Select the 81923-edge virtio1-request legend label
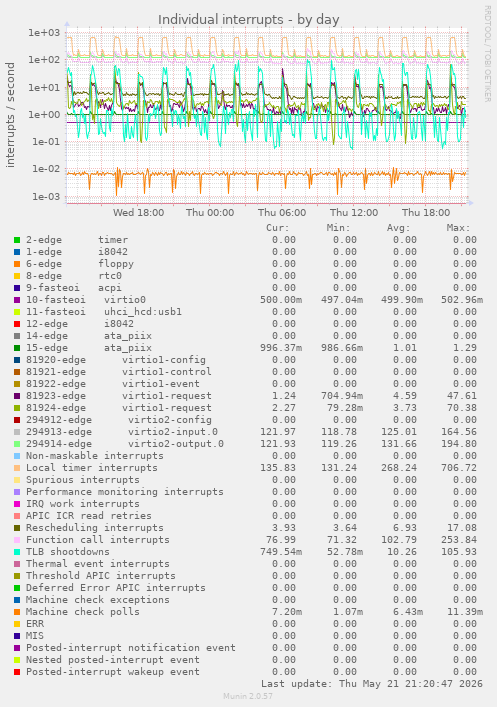Viewport: 497px width, 707px height. tap(119, 396)
